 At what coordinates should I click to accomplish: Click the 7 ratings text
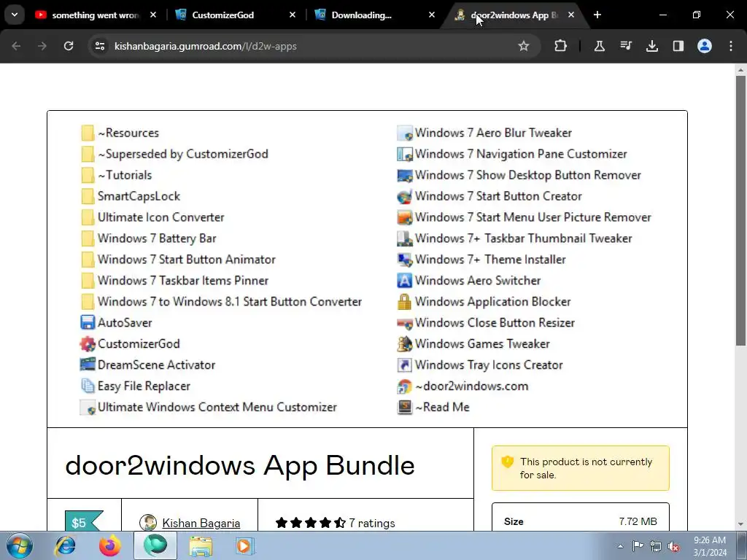pos(371,523)
